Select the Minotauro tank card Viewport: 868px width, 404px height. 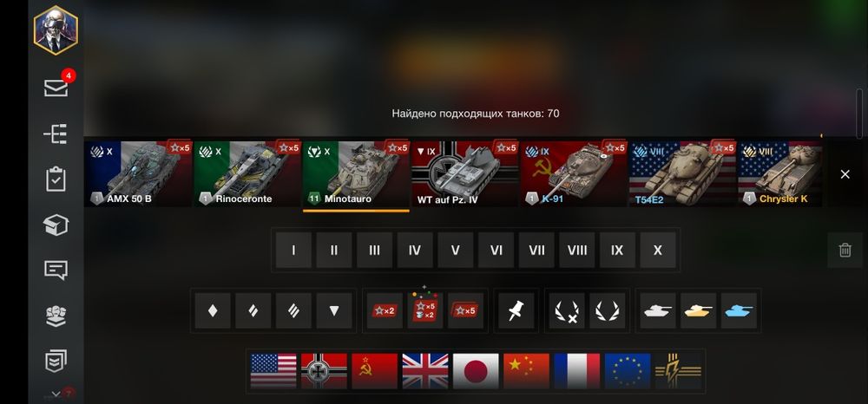pos(356,174)
